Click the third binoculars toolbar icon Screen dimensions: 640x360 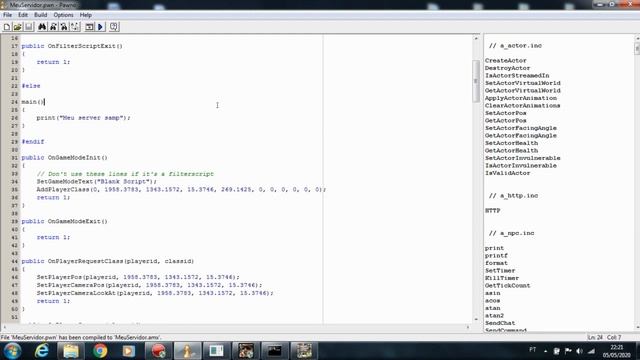[64, 27]
